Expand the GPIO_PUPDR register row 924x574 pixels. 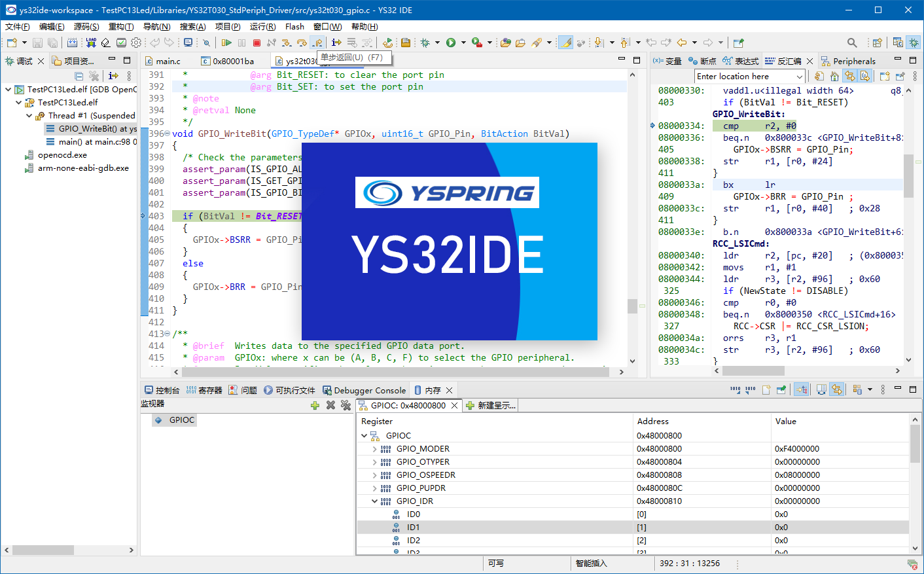pyautogui.click(x=374, y=488)
